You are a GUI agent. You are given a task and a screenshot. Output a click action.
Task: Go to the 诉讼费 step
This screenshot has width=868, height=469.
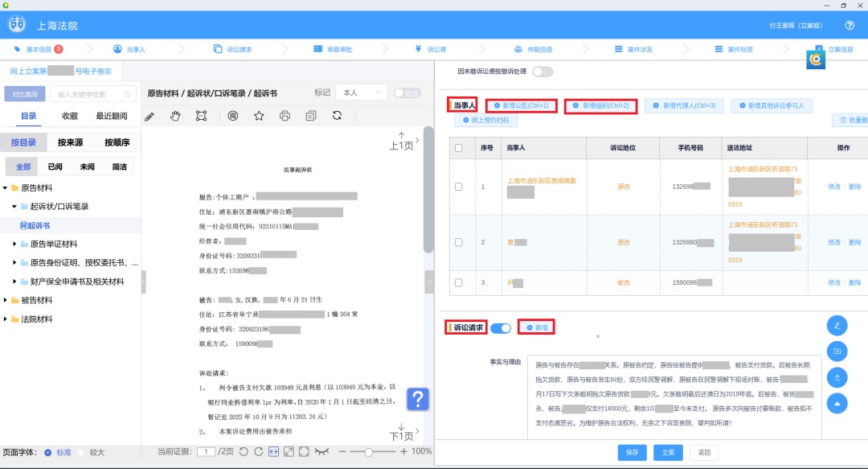pyautogui.click(x=431, y=49)
